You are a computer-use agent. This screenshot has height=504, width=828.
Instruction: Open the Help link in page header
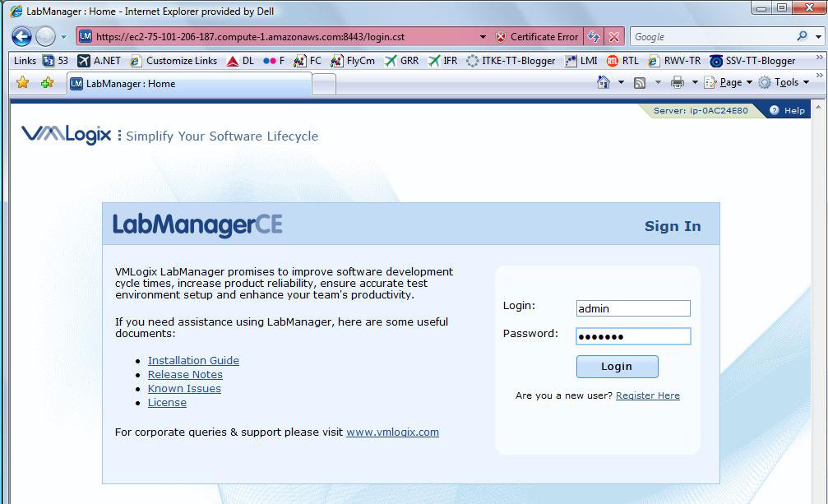pos(788,110)
